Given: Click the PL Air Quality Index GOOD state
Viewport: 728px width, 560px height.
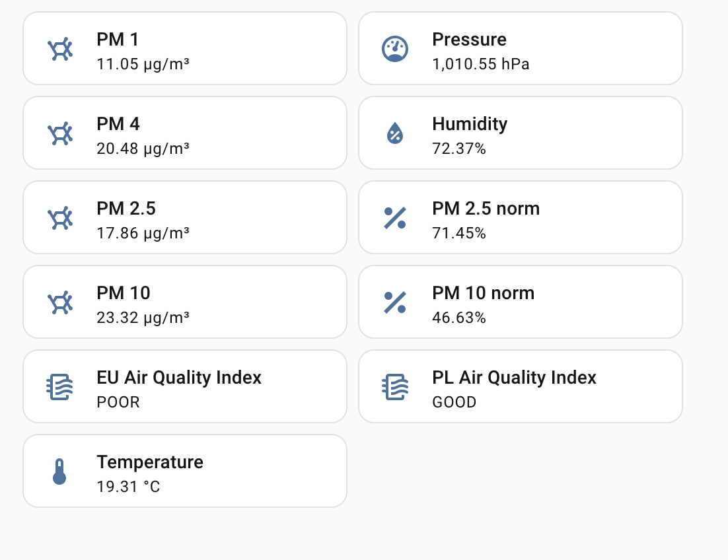Looking at the screenshot, I should click(x=454, y=402).
